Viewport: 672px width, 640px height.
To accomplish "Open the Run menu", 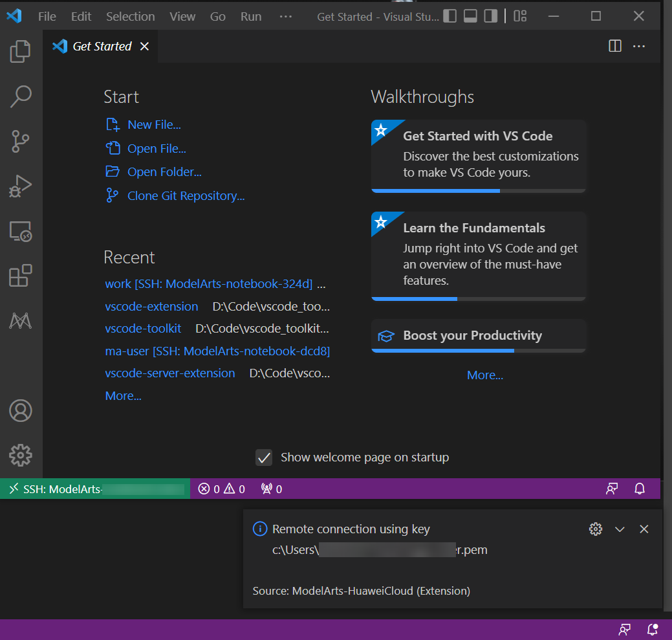I will pos(251,16).
